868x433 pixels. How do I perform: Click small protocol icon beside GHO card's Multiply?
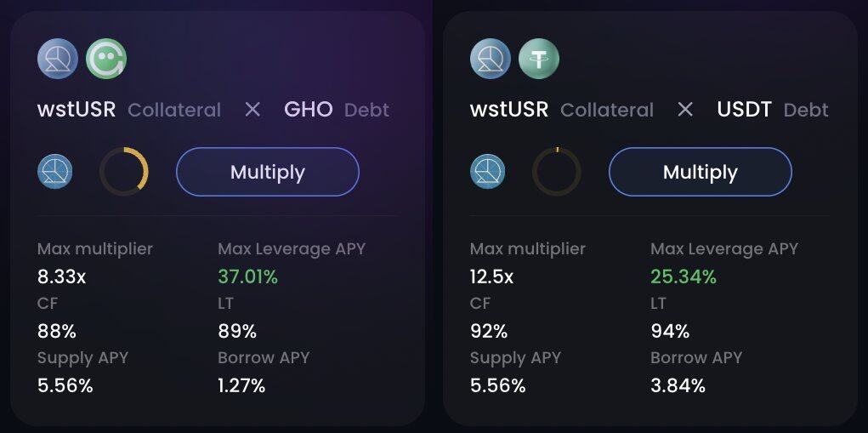[55, 172]
